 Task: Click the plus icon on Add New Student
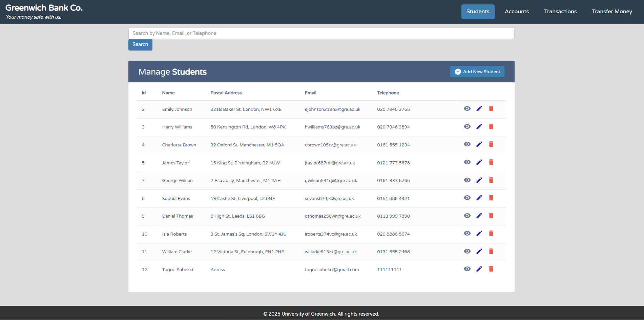458,72
